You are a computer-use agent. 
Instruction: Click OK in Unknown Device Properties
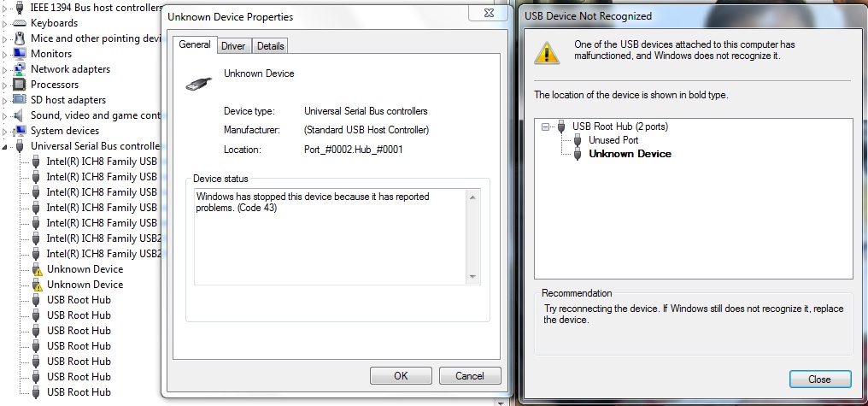point(401,375)
